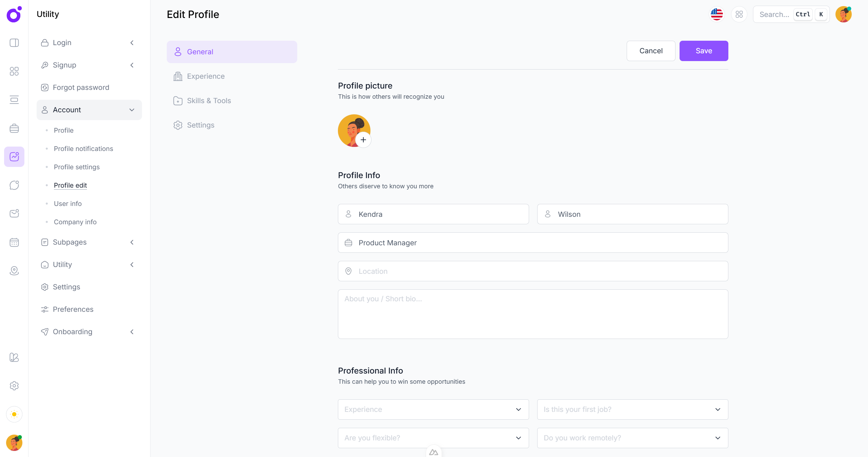Viewport: 868px width, 457px height.
Task: Open the calendar icon in left rail
Action: (x=14, y=242)
